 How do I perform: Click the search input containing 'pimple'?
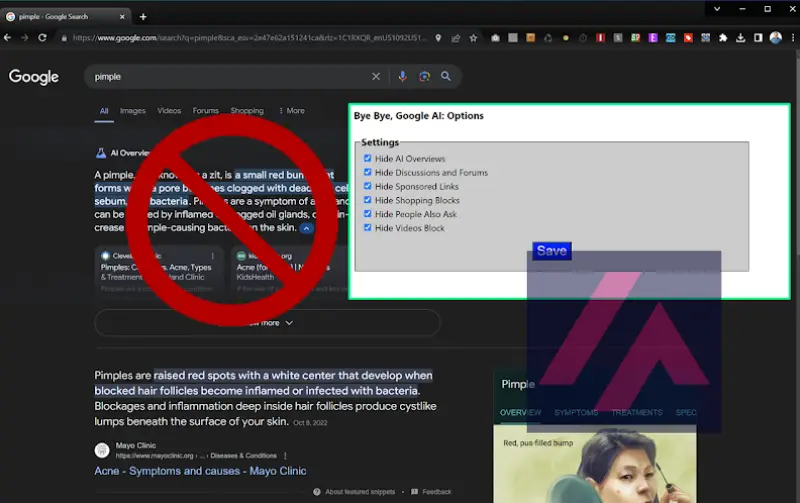[230, 77]
